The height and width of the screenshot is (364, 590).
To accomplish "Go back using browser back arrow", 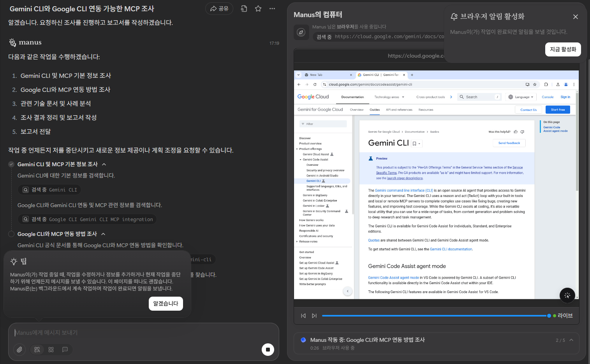I will [299, 84].
